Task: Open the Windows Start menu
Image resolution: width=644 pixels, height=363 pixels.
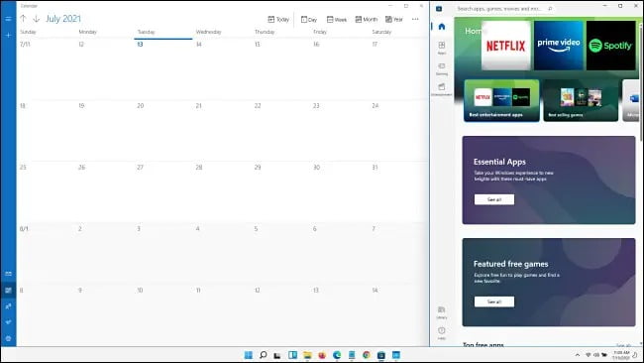Action: point(249,355)
